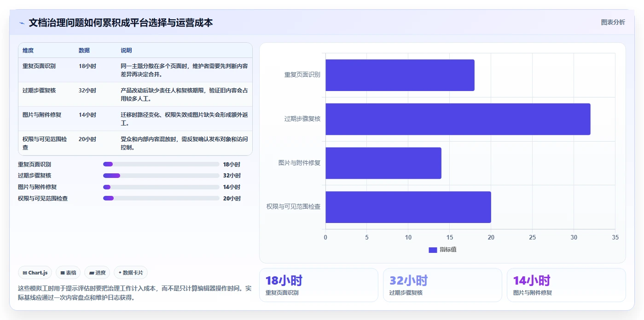
Task: Click the 表格 tag chip
Action: (x=68, y=273)
